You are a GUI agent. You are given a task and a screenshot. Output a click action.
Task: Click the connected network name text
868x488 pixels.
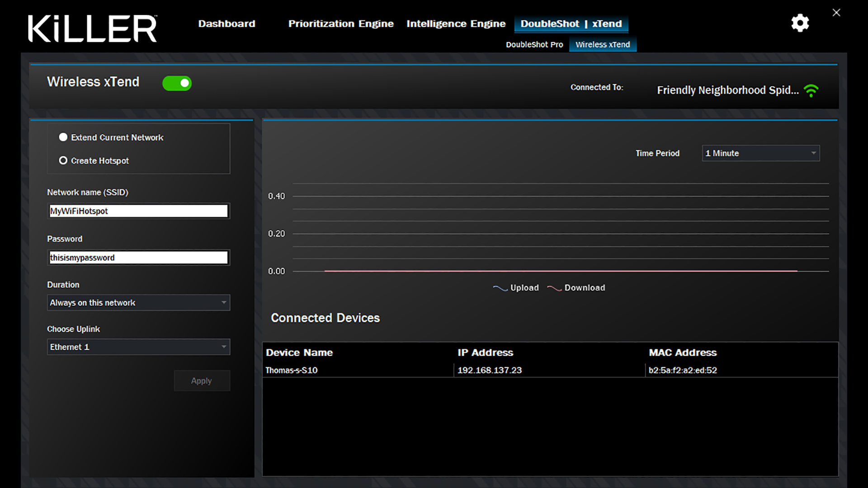(x=727, y=90)
